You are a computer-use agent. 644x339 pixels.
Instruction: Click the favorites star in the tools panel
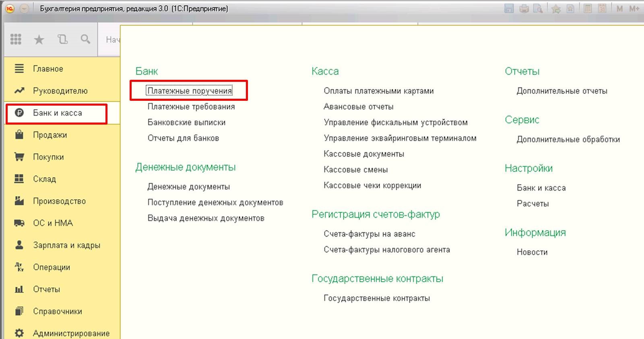(39, 40)
